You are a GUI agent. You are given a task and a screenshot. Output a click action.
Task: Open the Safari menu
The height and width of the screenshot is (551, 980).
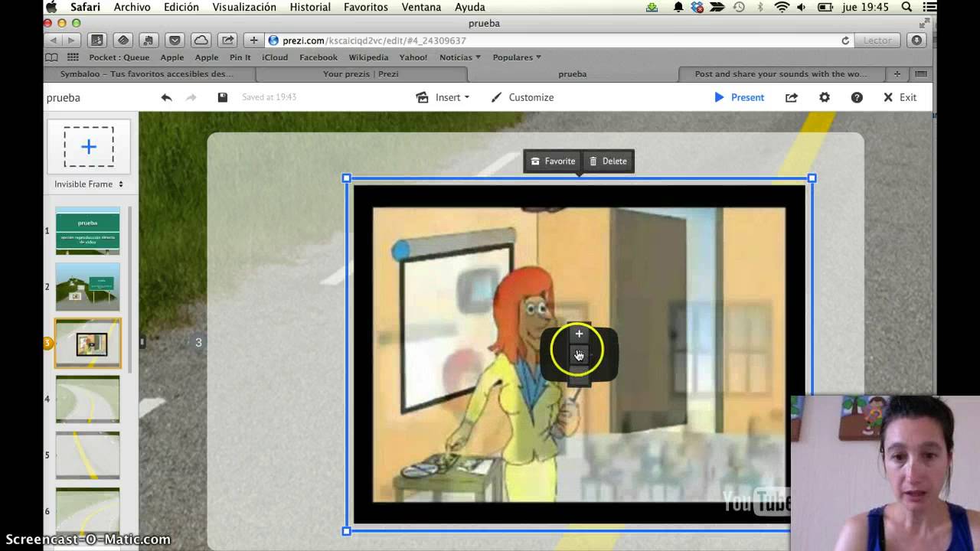(x=86, y=7)
